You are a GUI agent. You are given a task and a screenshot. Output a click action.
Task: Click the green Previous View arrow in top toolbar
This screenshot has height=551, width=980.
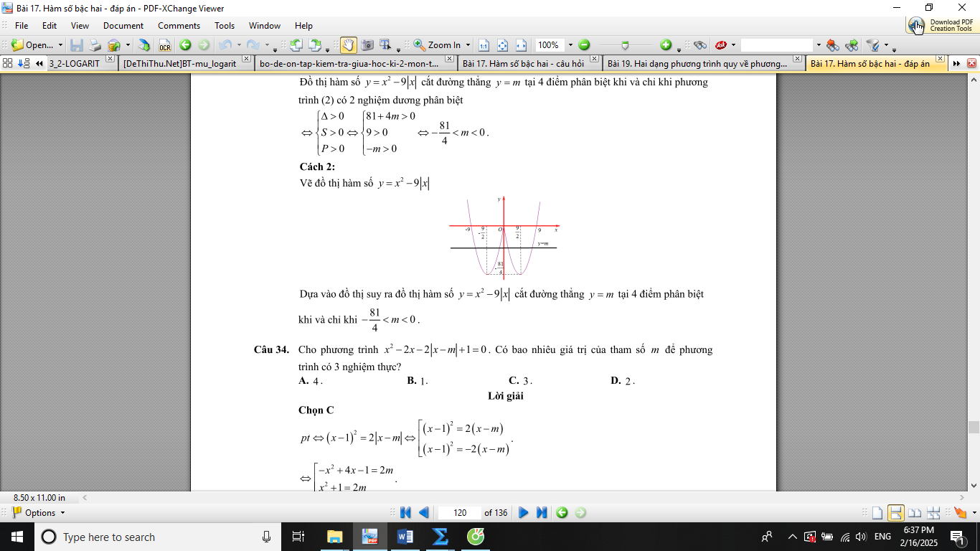point(185,45)
